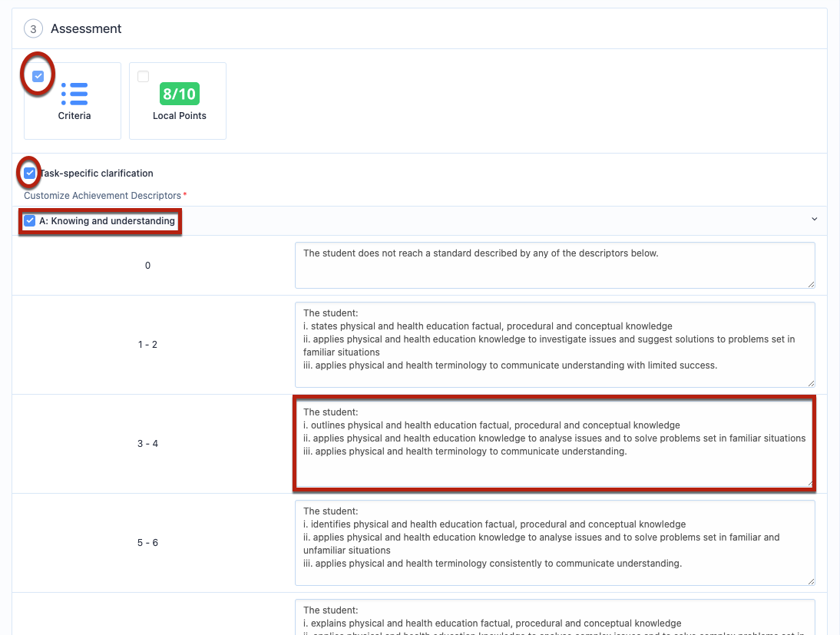
Task: Click resize handle of level 0 textarea
Action: (810, 284)
